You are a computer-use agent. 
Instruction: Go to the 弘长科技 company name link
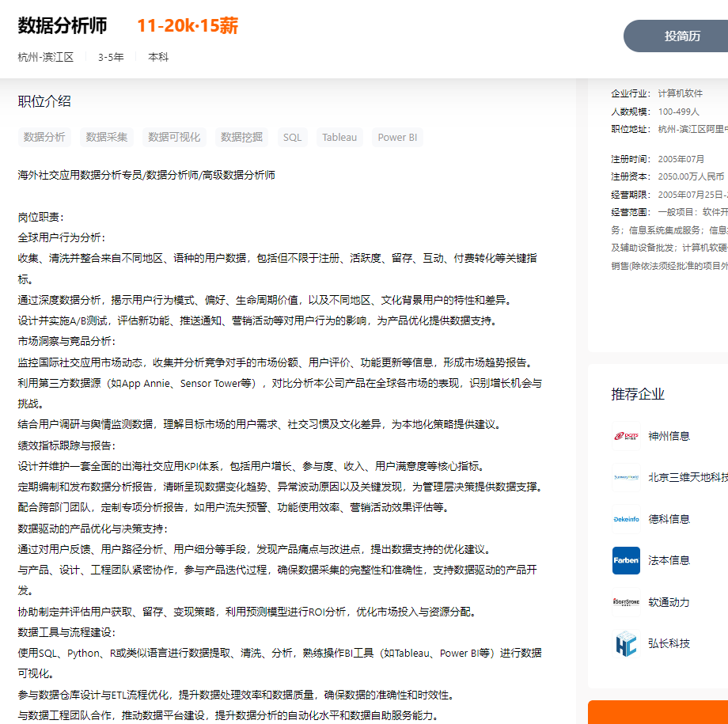pos(669,643)
